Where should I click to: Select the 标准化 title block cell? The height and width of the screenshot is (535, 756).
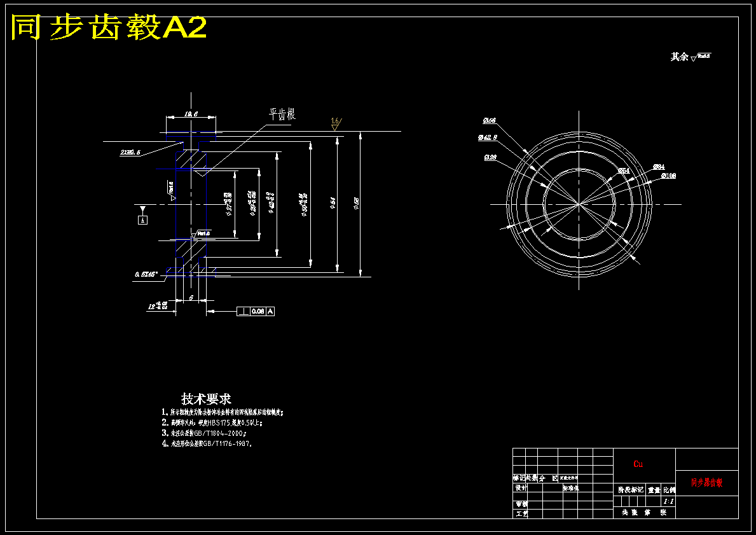pos(571,488)
